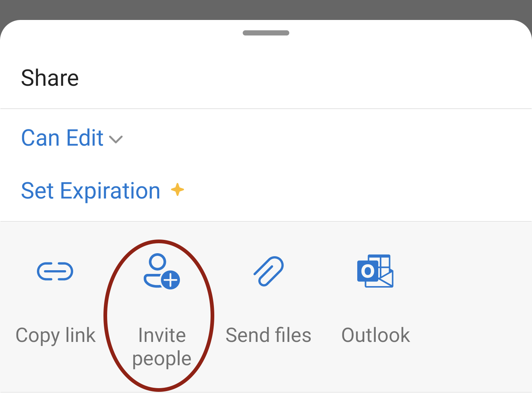Expand the Can Edit permission chevron
Image resolution: width=532 pixels, height=414 pixels.
coord(116,139)
